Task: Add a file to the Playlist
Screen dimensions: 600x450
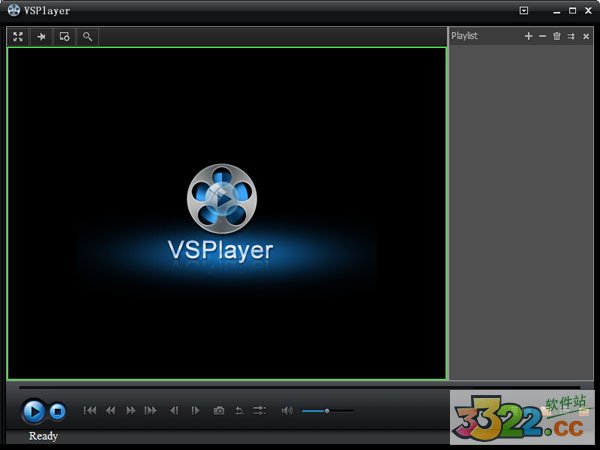Action: pos(528,36)
